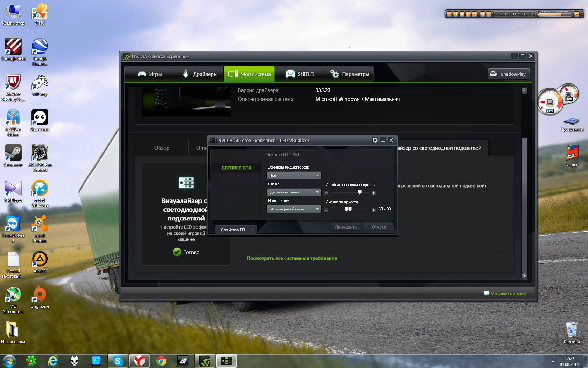The image size is (588, 368).
Task: Switch to the Драйверы tab
Action: [199, 74]
